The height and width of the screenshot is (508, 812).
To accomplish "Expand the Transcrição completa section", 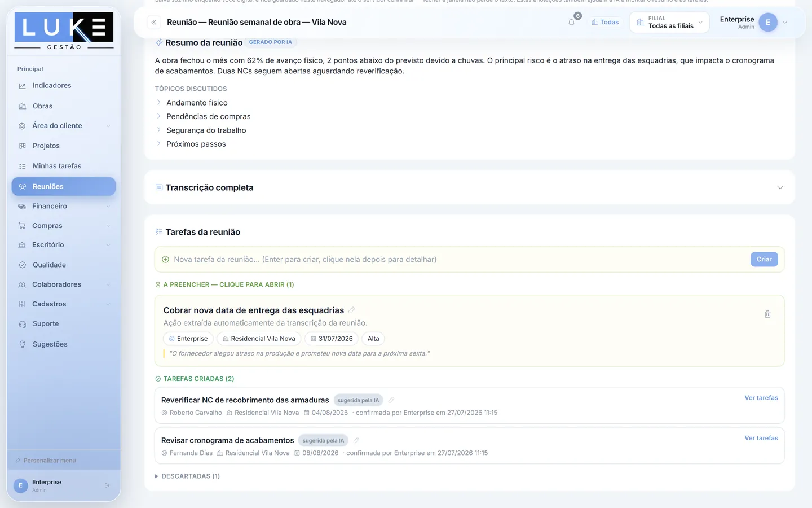I will 780,187.
